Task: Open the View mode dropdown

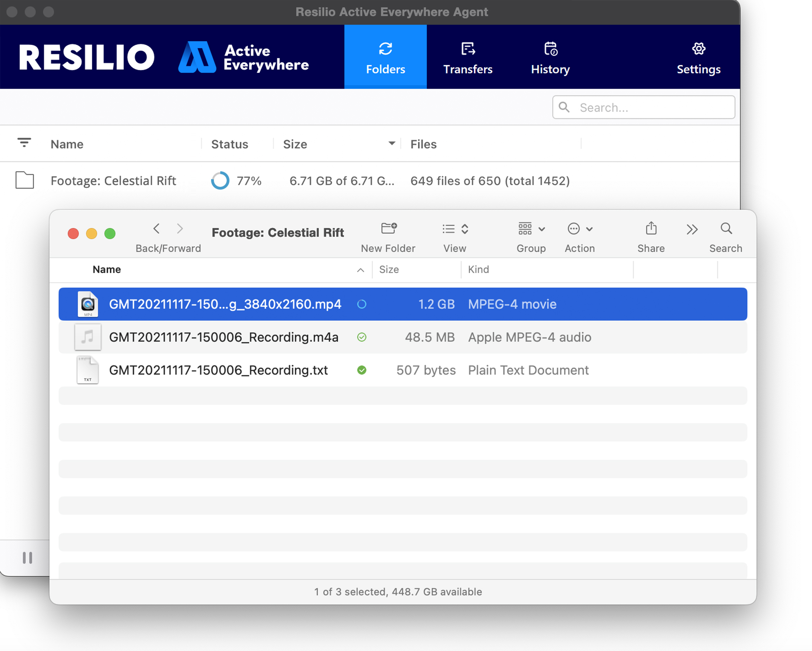Action: click(455, 229)
